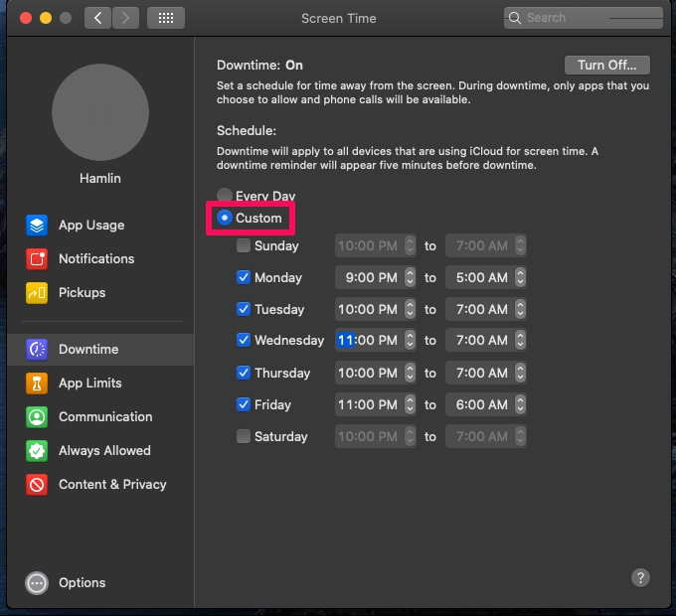Click Wednesday's 11:00 PM start time field

(370, 341)
